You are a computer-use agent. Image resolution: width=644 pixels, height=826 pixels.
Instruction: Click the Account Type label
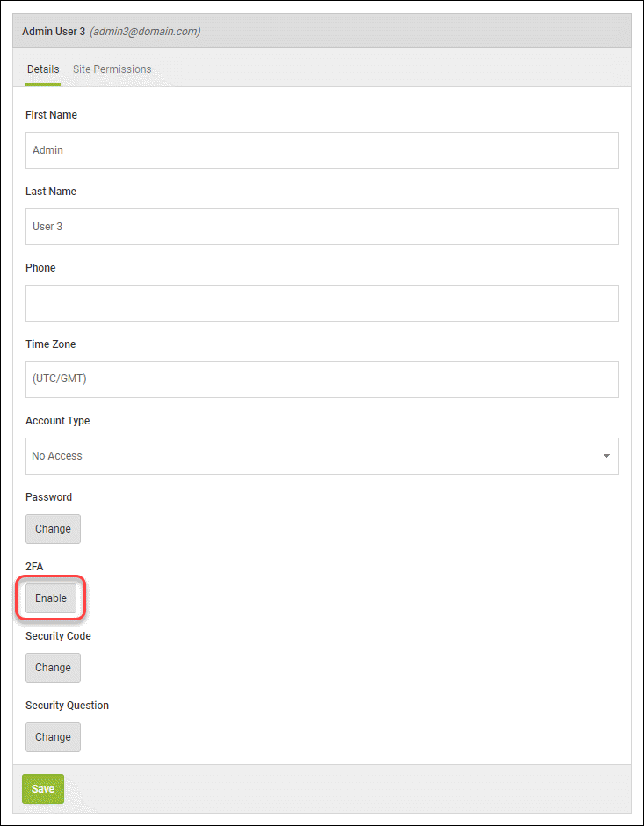(58, 421)
